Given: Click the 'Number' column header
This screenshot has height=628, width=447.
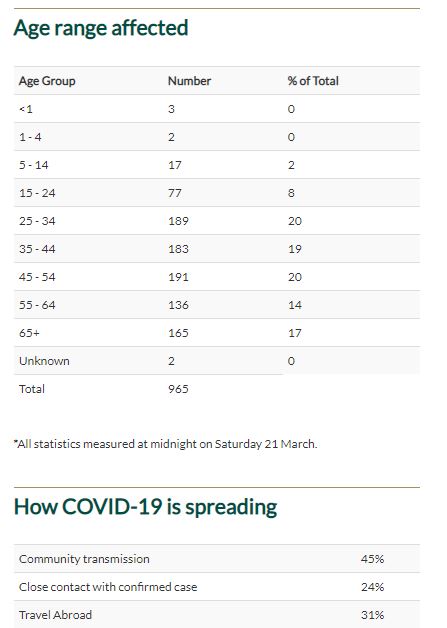Looking at the screenshot, I should (189, 81).
